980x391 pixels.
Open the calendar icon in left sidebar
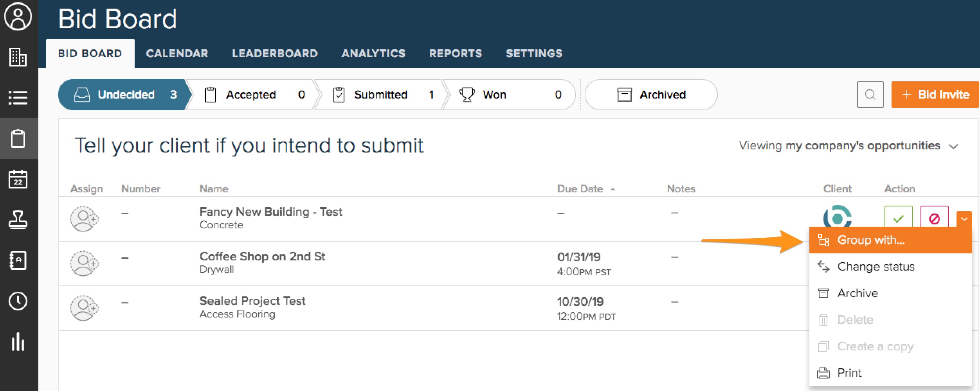click(x=18, y=179)
